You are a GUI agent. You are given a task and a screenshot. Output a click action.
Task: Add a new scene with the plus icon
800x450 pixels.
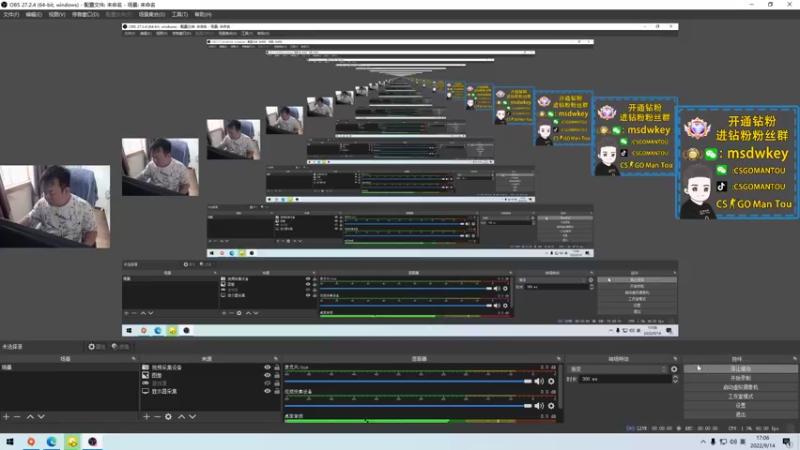click(x=6, y=417)
